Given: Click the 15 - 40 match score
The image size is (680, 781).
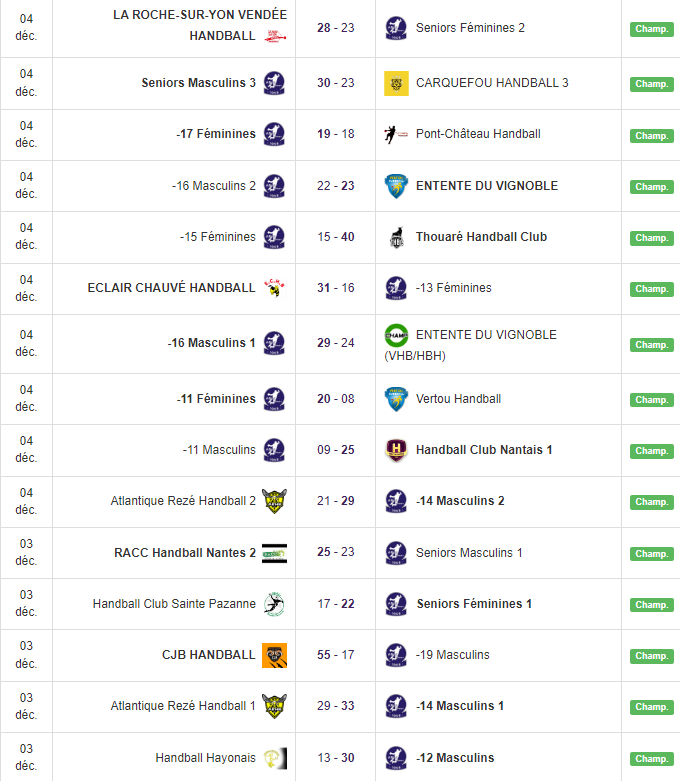Looking at the screenshot, I should (x=336, y=237).
